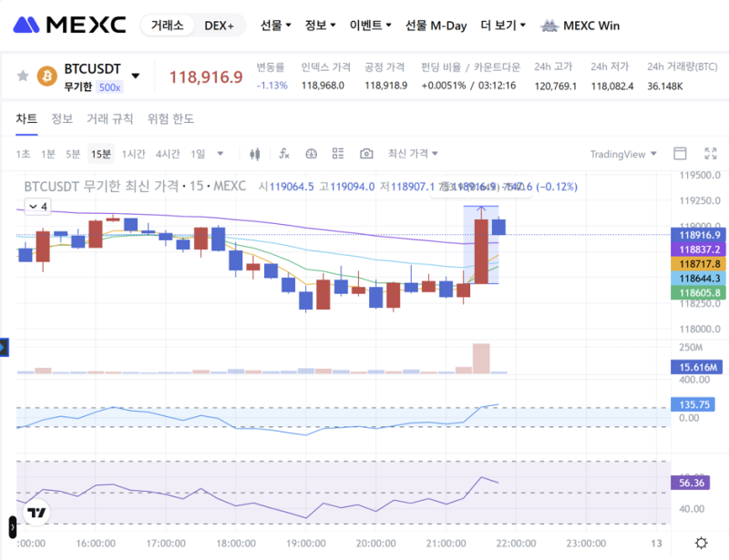Open the fx indicators menu
729x560 pixels.
coord(283,153)
